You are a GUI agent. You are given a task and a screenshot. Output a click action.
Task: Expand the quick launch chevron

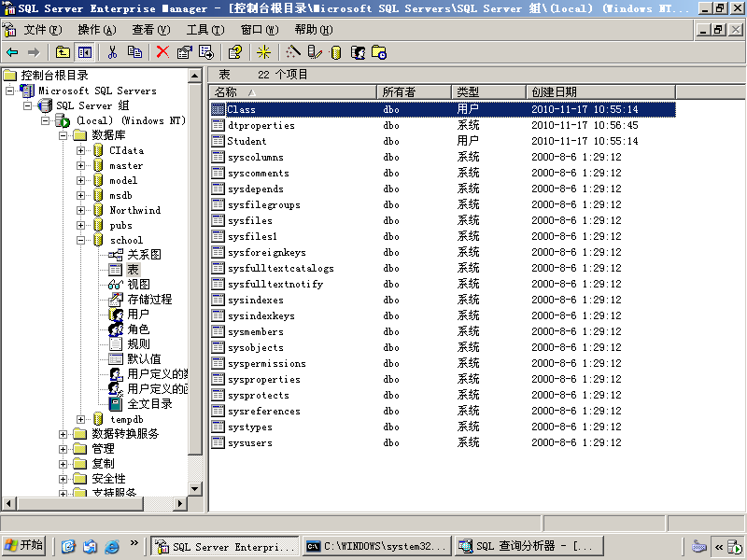pyautogui.click(x=134, y=543)
